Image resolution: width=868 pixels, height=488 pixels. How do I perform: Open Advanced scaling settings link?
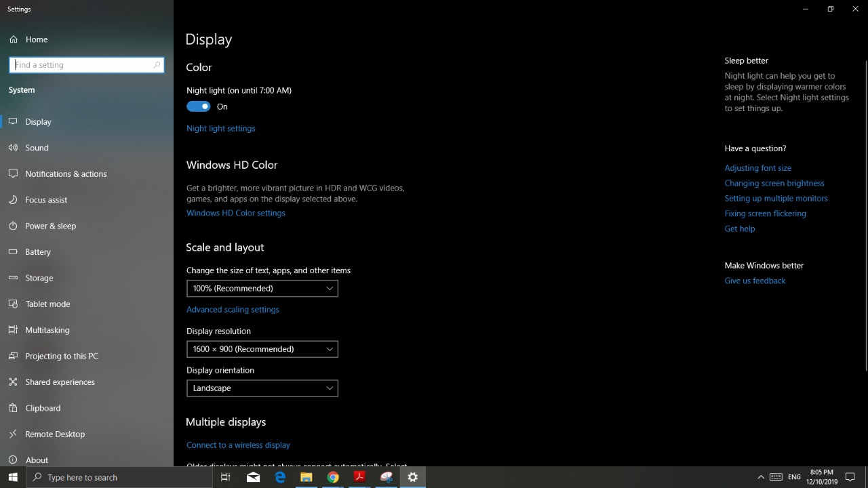click(x=233, y=309)
